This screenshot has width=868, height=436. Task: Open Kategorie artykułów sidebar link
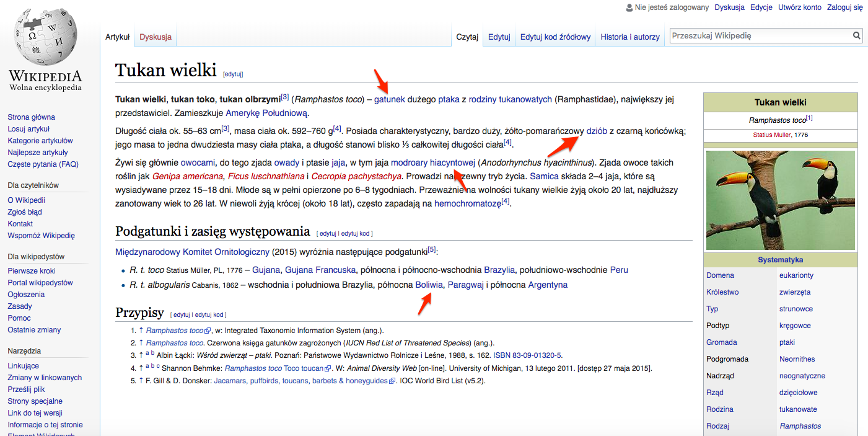click(40, 141)
